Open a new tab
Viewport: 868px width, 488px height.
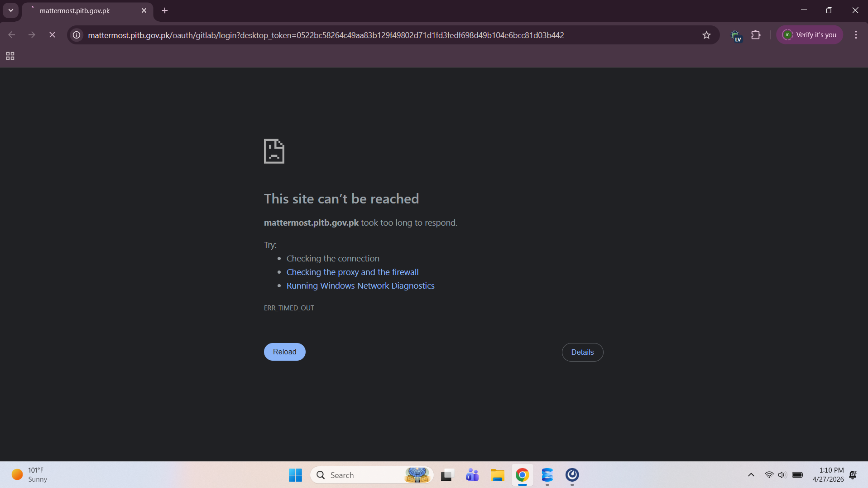click(165, 10)
